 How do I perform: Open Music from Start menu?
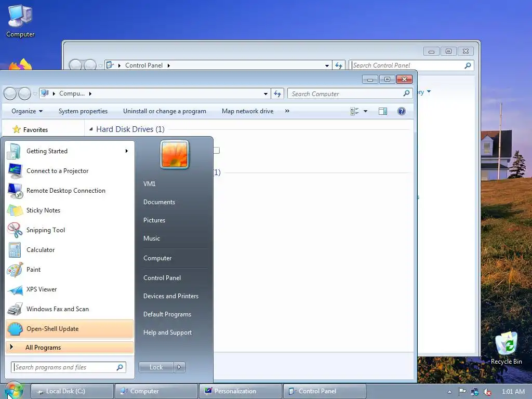(x=151, y=238)
